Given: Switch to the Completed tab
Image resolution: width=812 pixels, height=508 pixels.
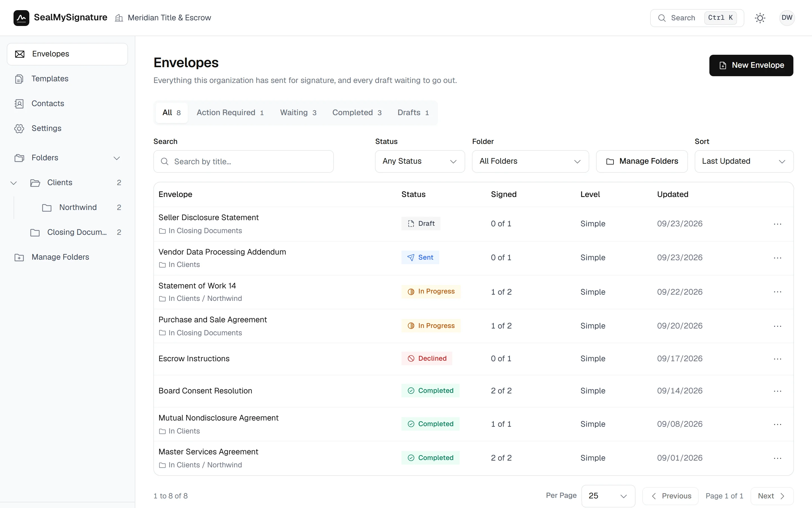Looking at the screenshot, I should click(x=357, y=113).
